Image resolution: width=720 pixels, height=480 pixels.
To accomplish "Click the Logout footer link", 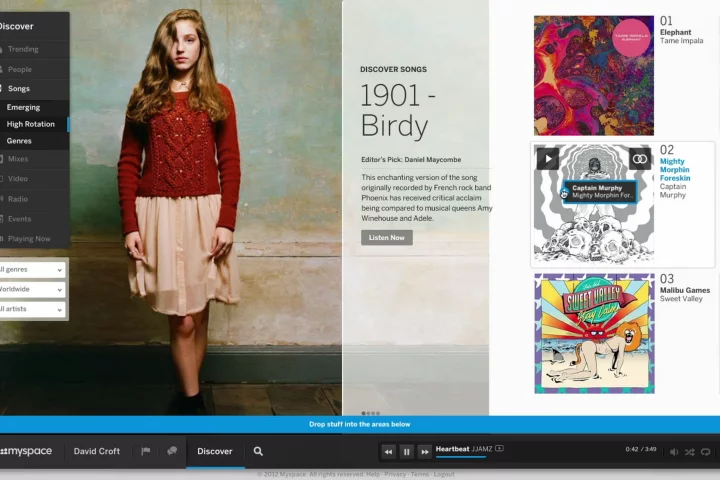I will (x=444, y=474).
